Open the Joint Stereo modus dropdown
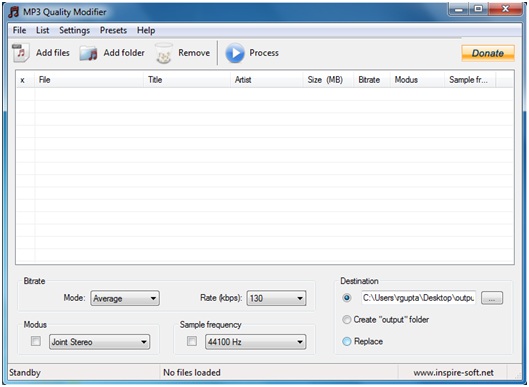529x387 pixels. (100, 342)
